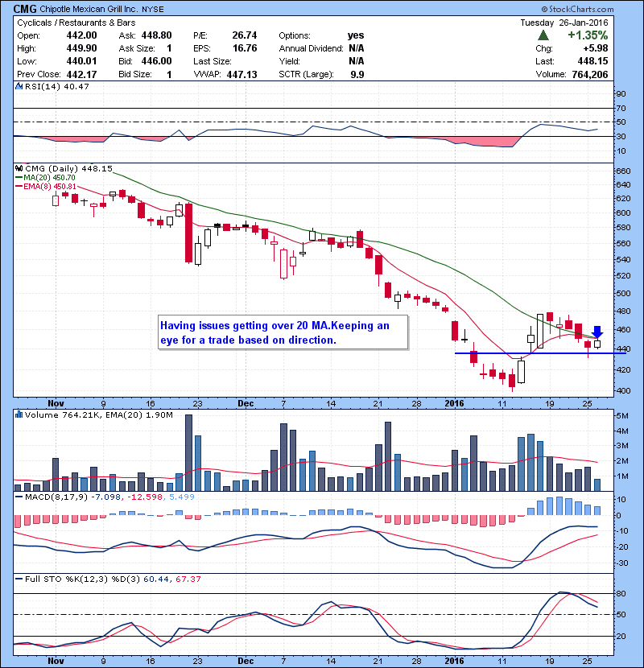The image size is (644, 668).
Task: Click the P/E value 26.74
Action: pos(245,35)
